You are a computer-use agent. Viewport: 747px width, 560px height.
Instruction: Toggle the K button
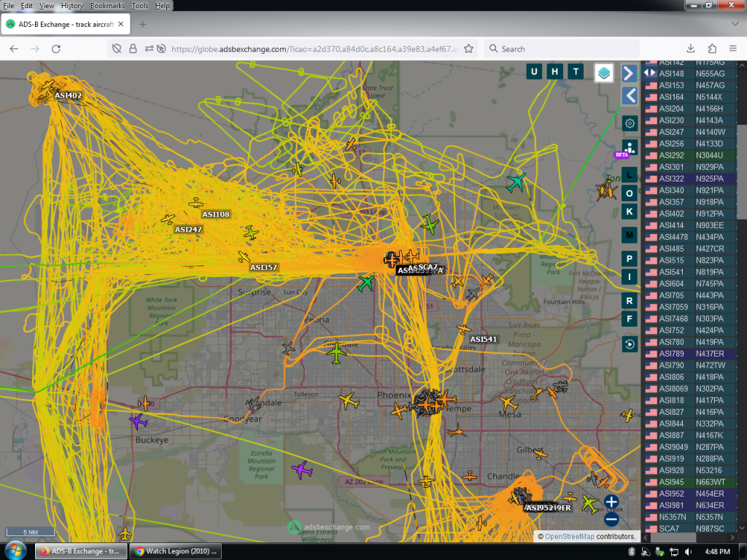630,211
